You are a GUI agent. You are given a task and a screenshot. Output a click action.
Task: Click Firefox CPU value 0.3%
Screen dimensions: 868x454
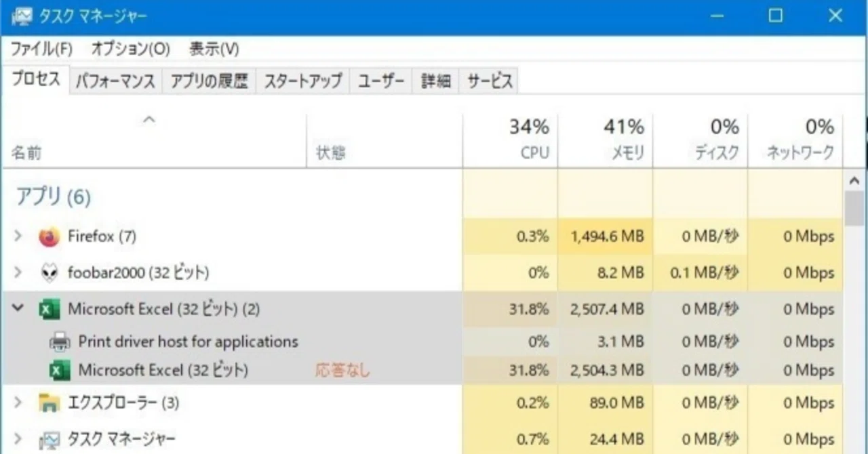(x=532, y=237)
